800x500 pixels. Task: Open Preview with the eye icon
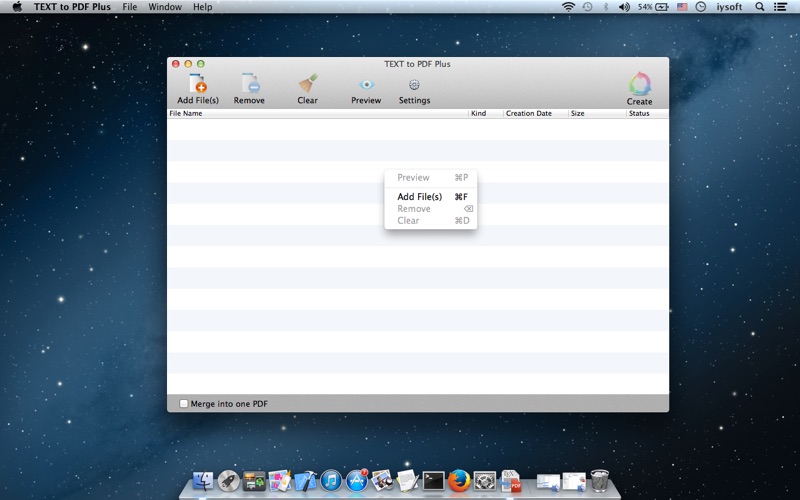[x=366, y=84]
